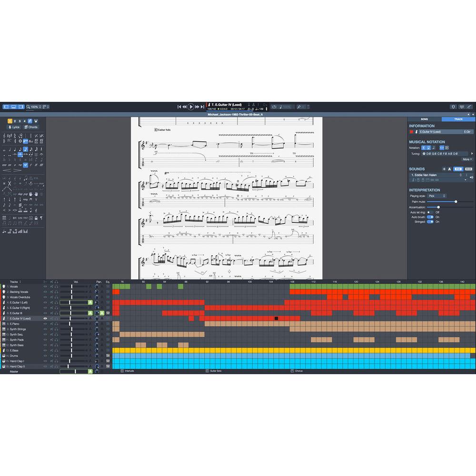Viewport: 476px width, 476px height.
Task: Open the Playing style dropdown
Action: pyautogui.click(x=436, y=196)
